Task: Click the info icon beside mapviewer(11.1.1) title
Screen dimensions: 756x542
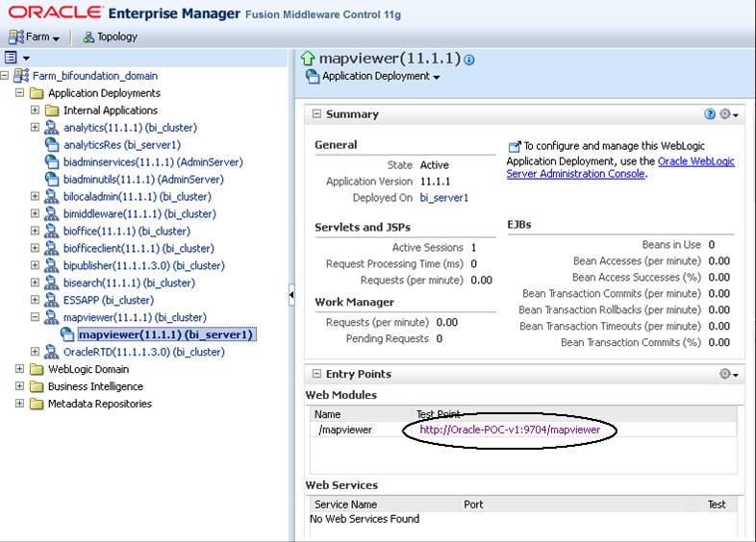Action: (469, 60)
